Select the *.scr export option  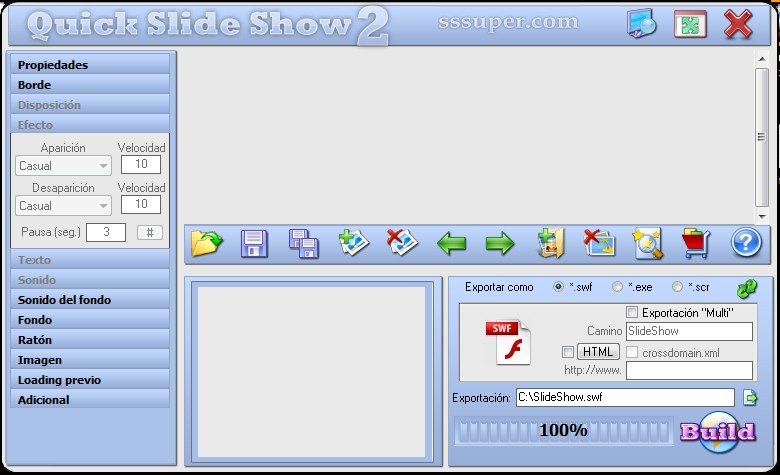click(677, 286)
